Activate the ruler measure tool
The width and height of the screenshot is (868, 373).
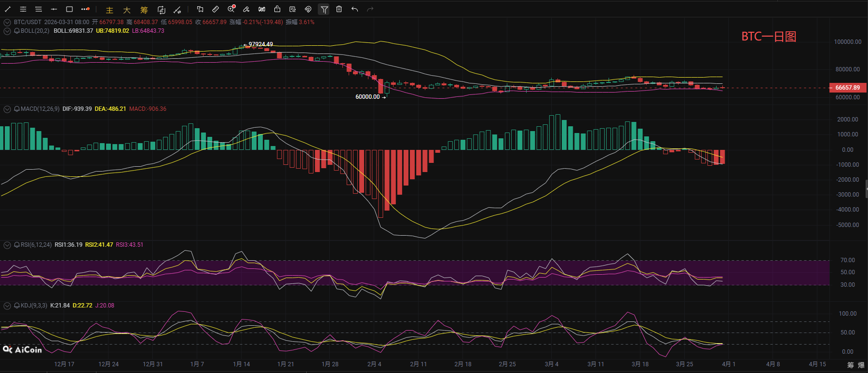click(216, 9)
